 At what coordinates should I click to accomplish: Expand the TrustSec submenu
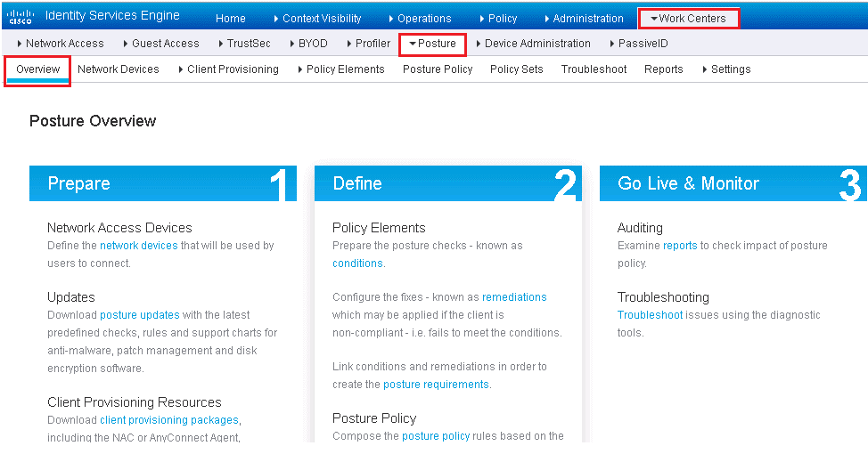[244, 43]
